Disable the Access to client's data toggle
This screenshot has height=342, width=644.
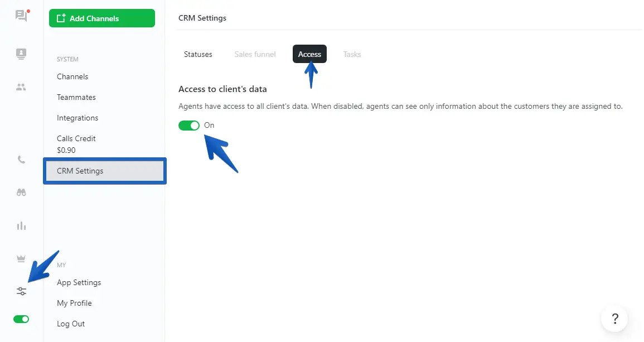(x=189, y=126)
